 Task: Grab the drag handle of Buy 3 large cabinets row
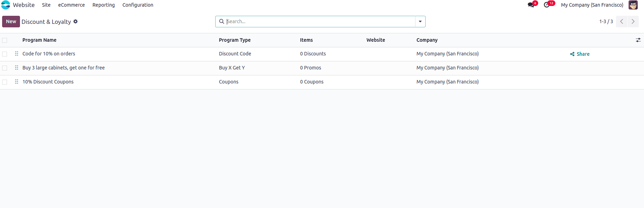16,68
